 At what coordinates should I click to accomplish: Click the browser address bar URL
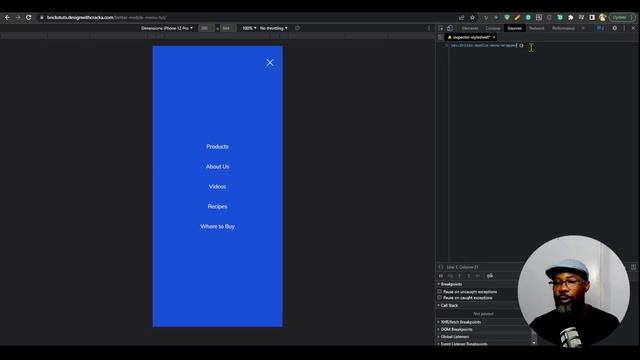coord(106,18)
